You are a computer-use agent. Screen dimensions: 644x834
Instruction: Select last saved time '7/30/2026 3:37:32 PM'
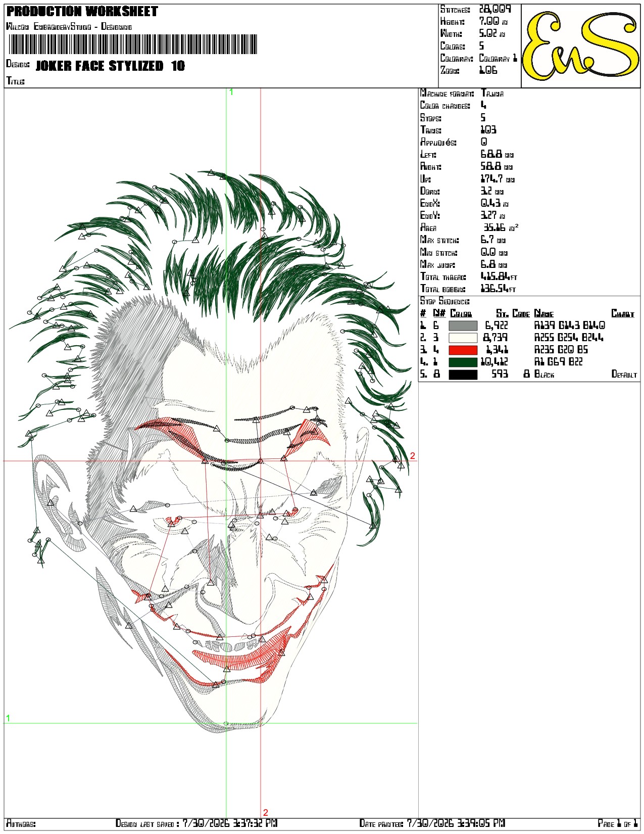click(230, 823)
